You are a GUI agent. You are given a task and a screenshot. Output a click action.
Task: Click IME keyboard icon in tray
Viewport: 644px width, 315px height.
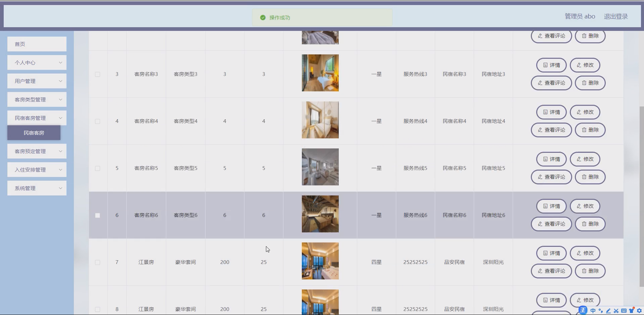[624, 311]
